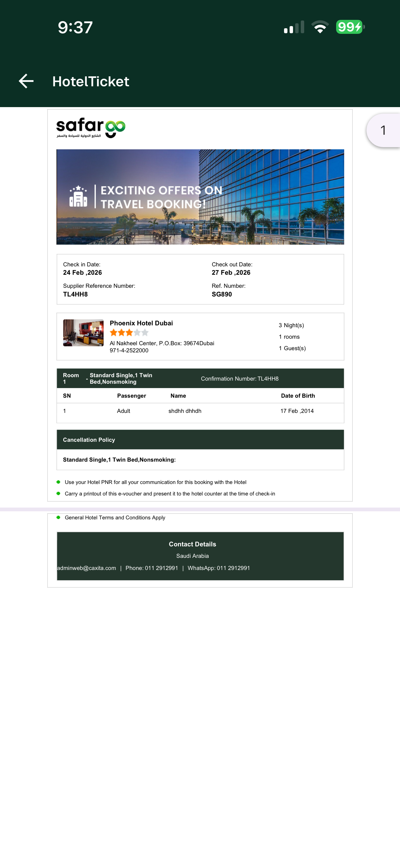Viewport: 400px width, 868px height.
Task: Tap the Contact Details heading
Action: click(x=192, y=544)
